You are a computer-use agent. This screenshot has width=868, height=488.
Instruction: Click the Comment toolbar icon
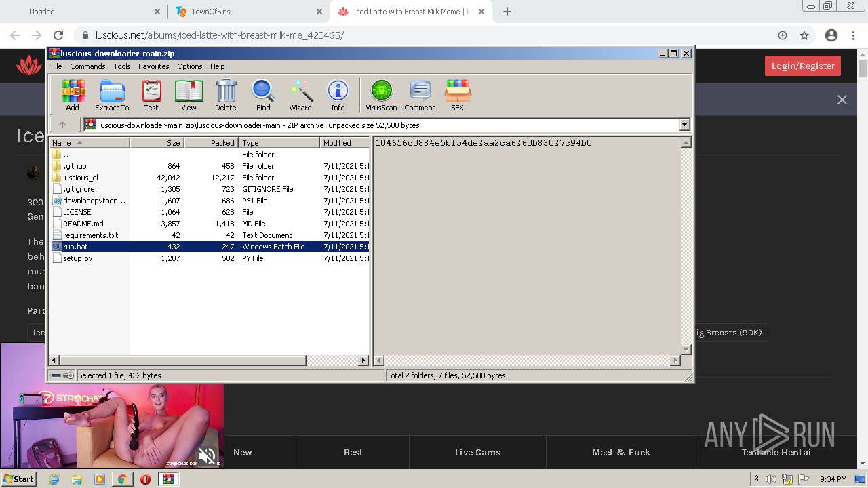420,95
